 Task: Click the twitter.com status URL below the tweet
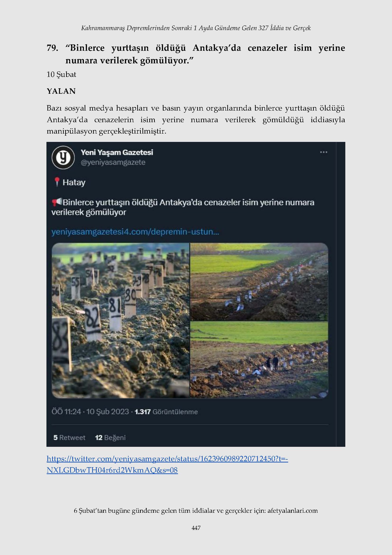(167, 459)
